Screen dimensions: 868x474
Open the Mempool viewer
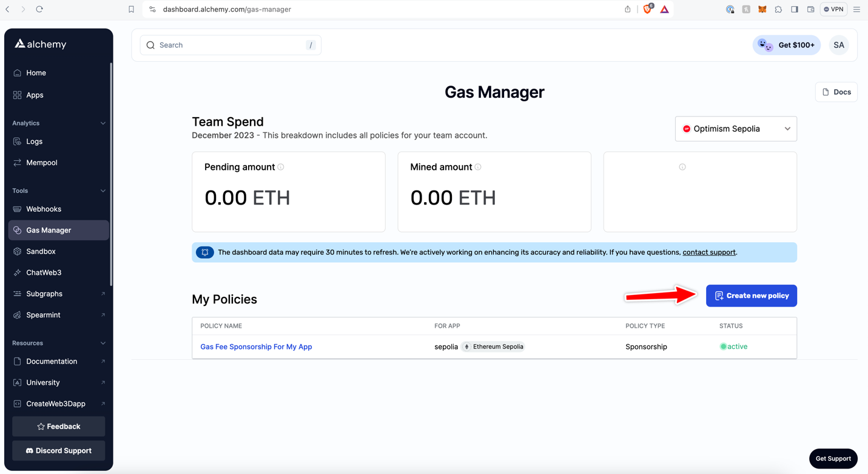coord(41,162)
